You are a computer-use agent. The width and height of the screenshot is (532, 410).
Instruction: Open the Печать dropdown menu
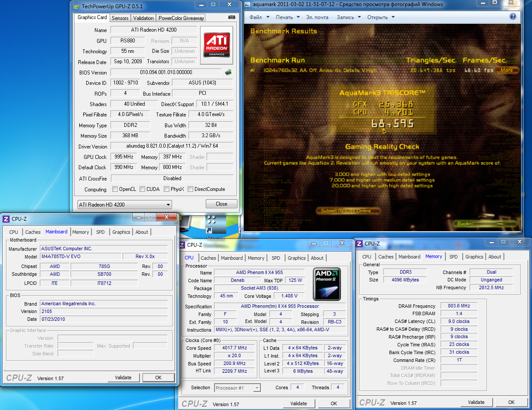[x=288, y=17]
